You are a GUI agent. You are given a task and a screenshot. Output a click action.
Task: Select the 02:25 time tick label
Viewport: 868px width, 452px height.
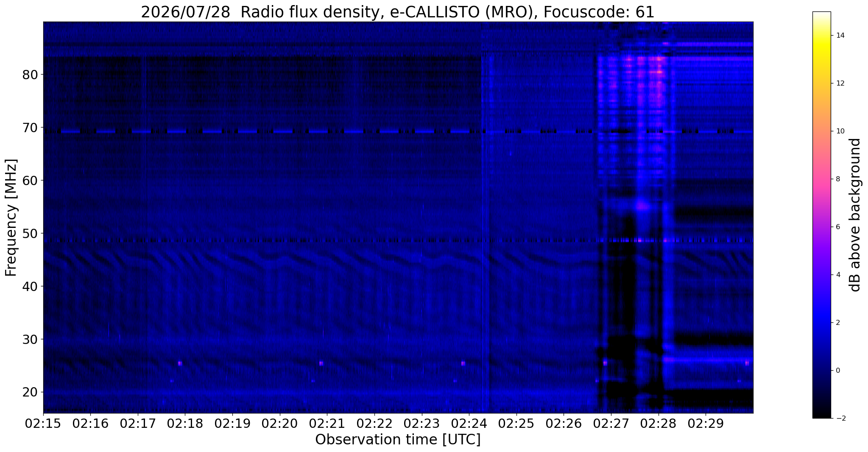click(516, 423)
